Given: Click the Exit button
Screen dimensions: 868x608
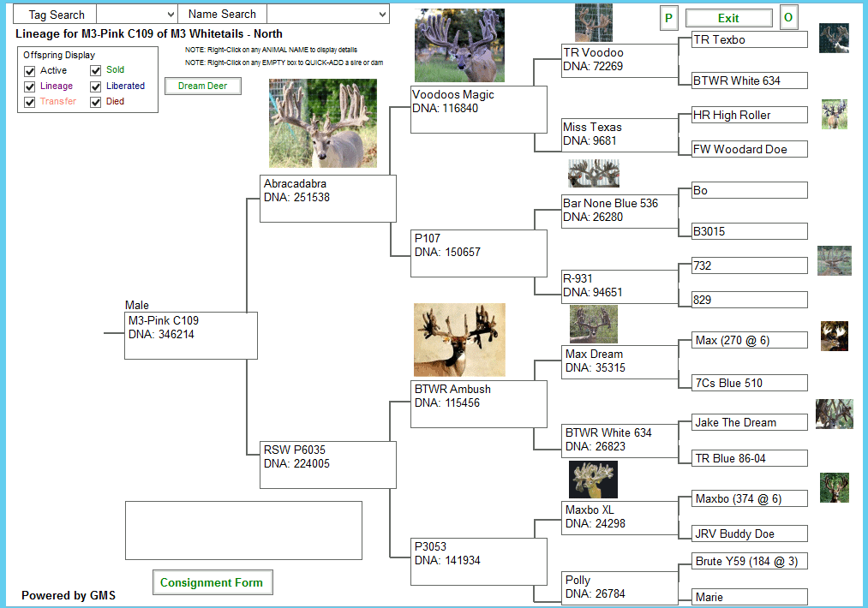Looking at the screenshot, I should (x=728, y=18).
